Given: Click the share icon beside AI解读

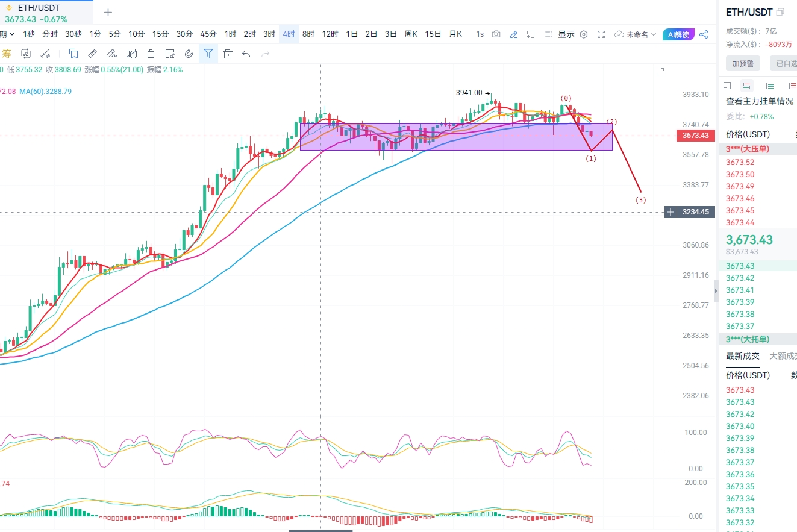Looking at the screenshot, I should [x=704, y=34].
